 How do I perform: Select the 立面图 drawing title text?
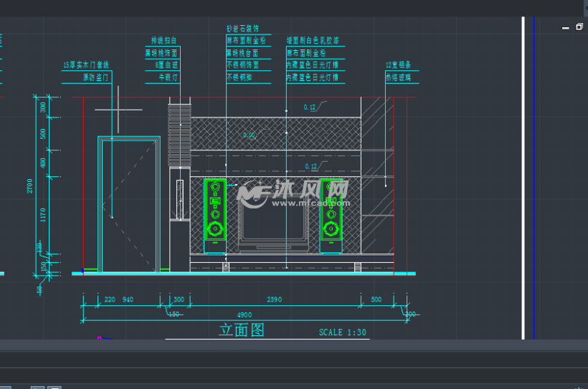click(242, 330)
